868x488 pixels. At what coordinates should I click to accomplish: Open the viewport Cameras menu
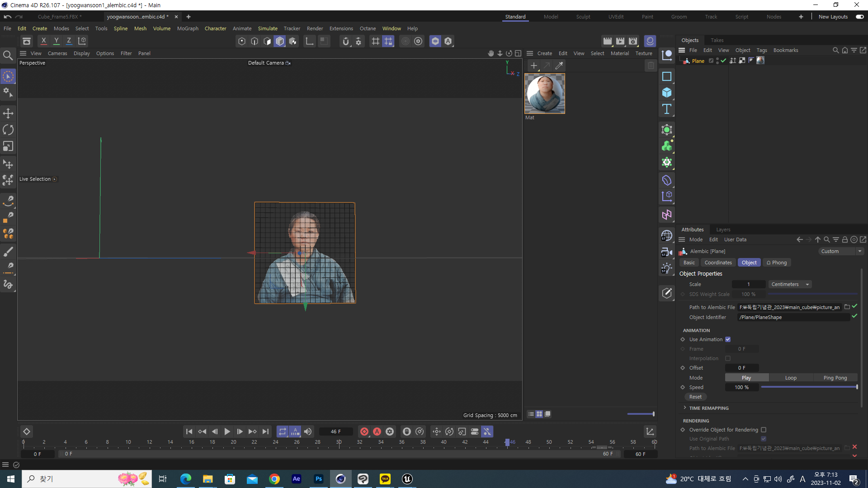coord(57,53)
